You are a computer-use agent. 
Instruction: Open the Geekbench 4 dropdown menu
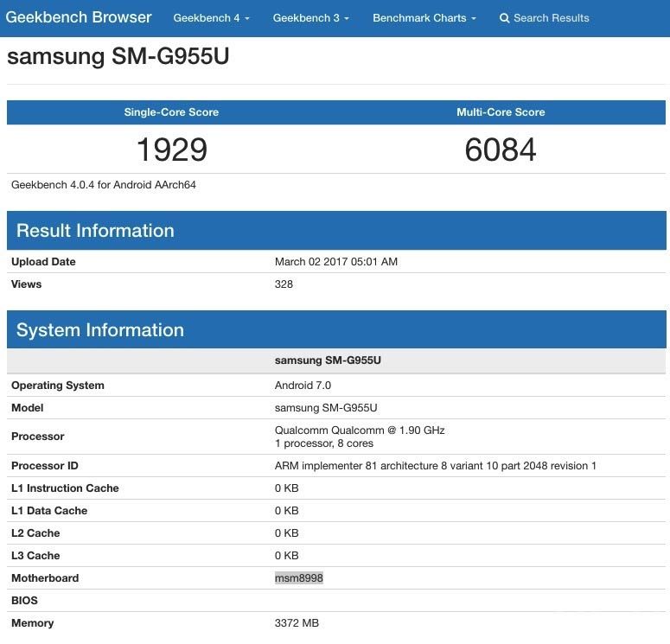(x=211, y=18)
